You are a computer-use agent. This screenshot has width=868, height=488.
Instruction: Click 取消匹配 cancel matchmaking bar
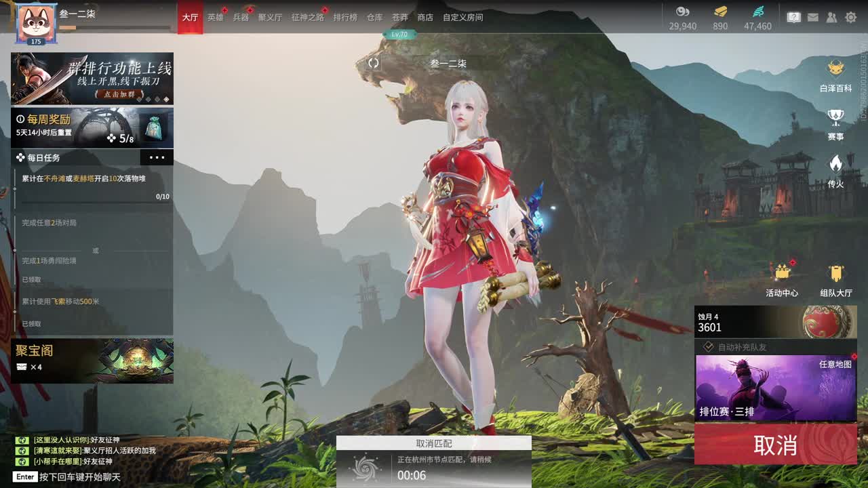(x=434, y=443)
